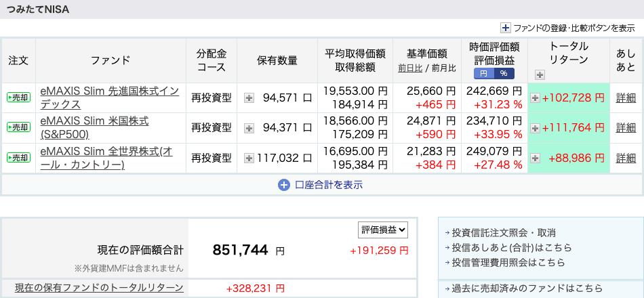Expand holdings quantity plus for S&P500 row

click(x=249, y=128)
